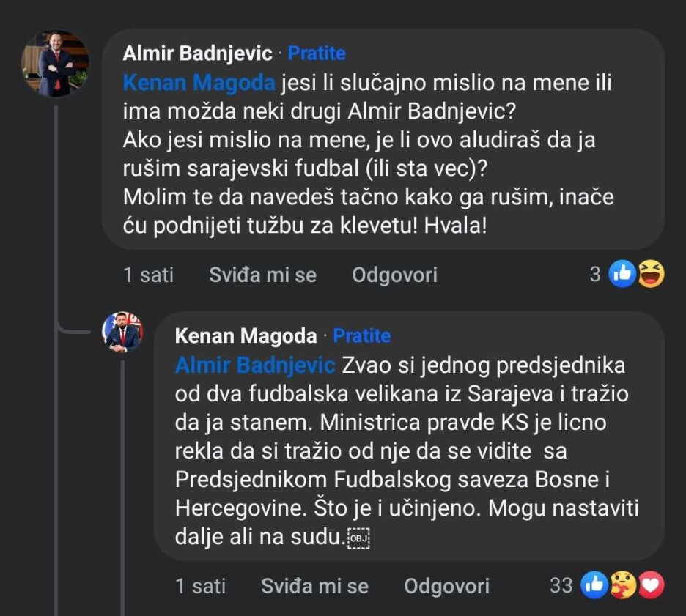
Task: Click the red heart reaction on Kenan's reply
Action: [x=651, y=585]
